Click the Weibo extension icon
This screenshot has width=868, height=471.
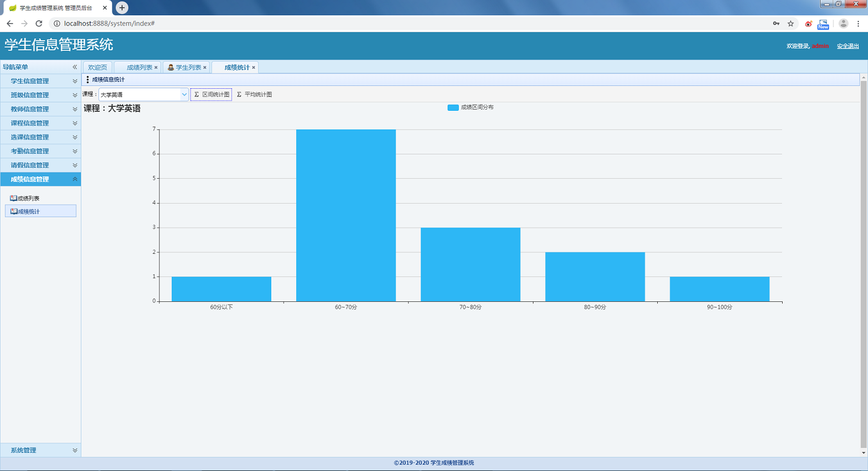[808, 23]
